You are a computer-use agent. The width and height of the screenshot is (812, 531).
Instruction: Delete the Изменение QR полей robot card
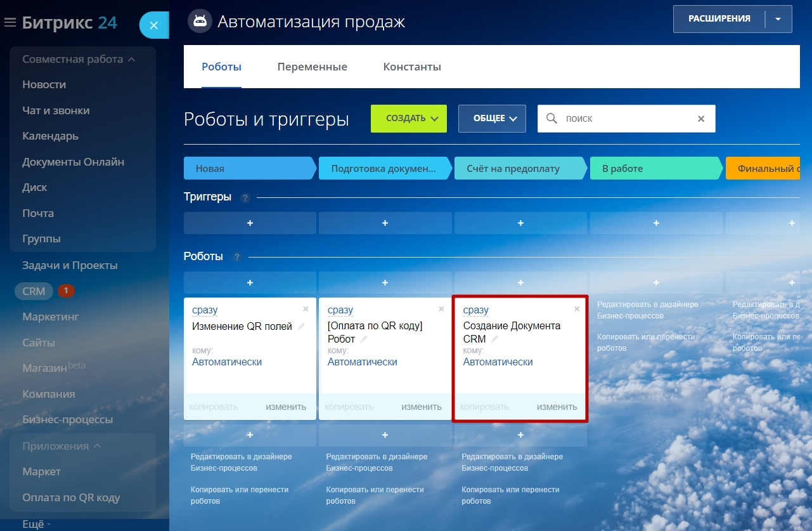[306, 309]
